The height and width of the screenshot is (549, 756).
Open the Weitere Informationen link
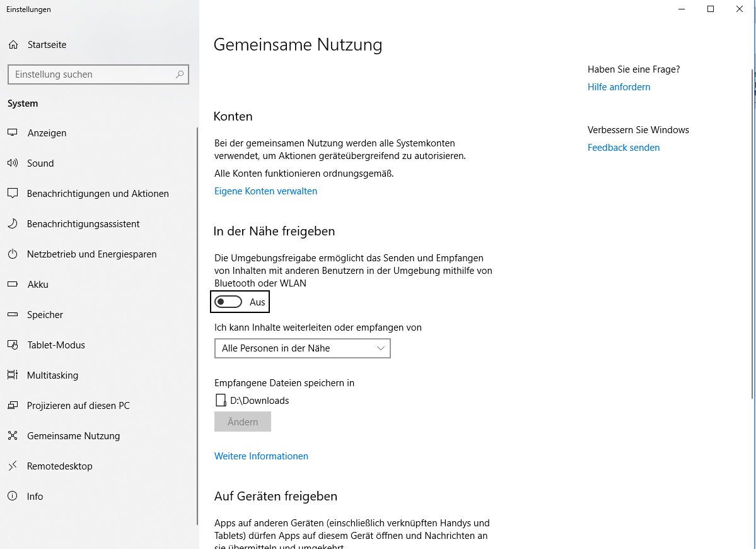261,456
